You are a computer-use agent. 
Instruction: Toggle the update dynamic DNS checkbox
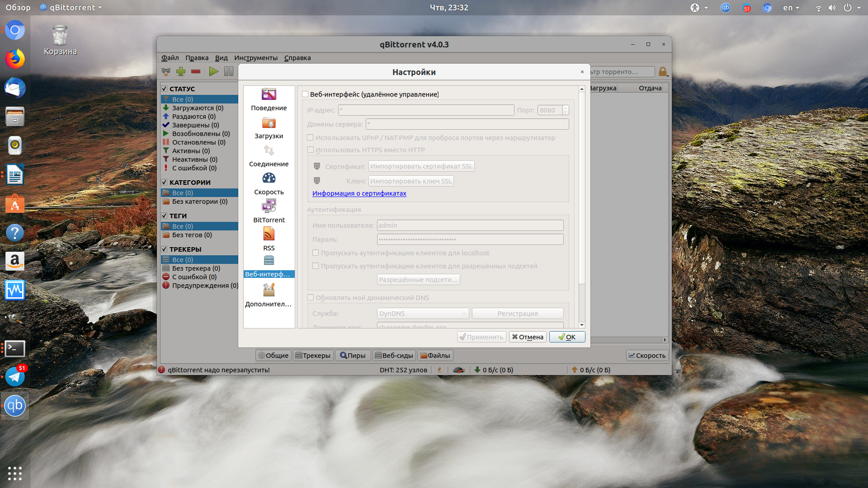click(x=310, y=298)
